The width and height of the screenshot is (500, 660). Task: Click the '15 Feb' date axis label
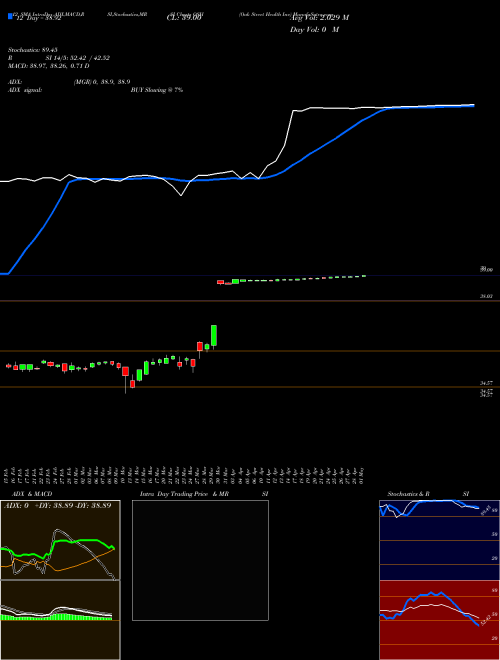(x=7, y=476)
